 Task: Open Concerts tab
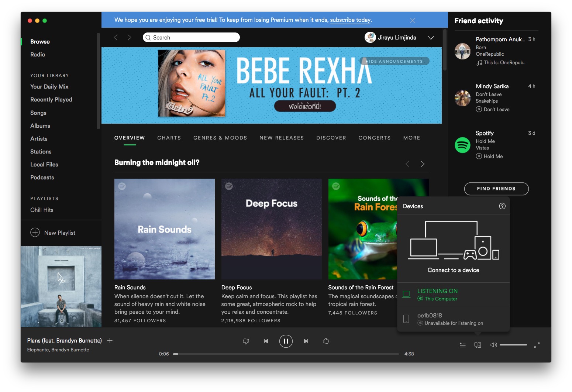pos(375,138)
